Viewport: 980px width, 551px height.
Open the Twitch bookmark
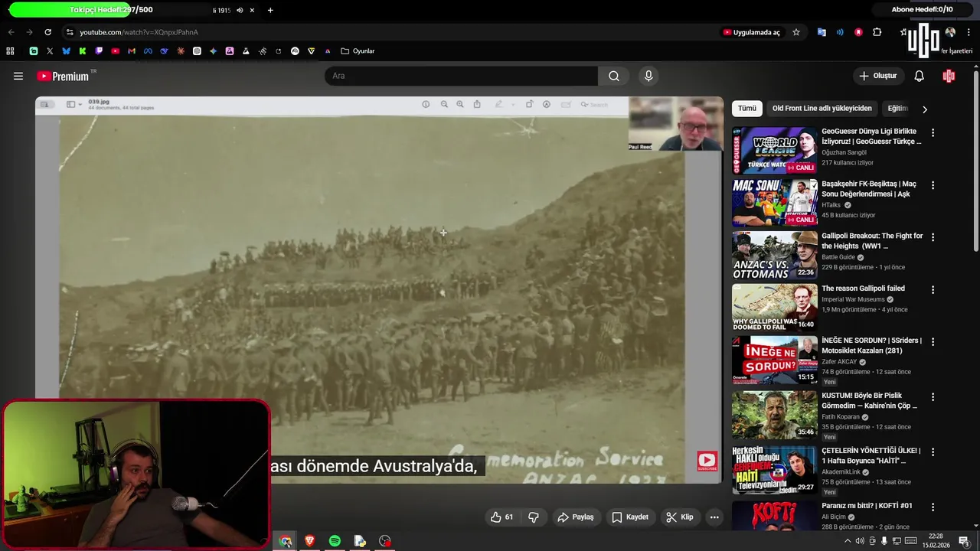pyautogui.click(x=99, y=51)
